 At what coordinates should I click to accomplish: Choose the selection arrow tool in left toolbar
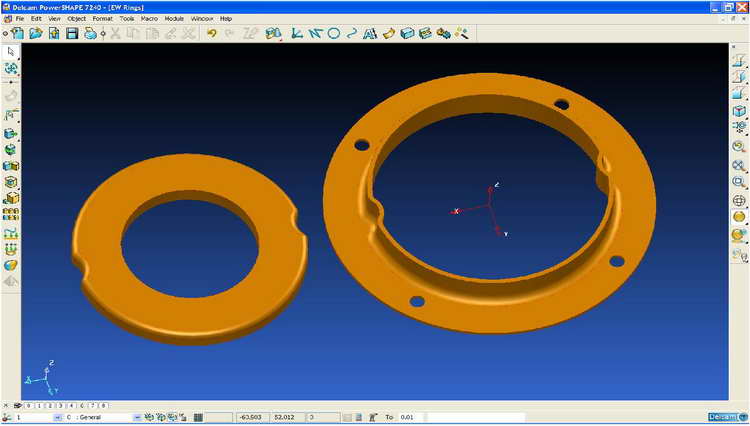11,51
